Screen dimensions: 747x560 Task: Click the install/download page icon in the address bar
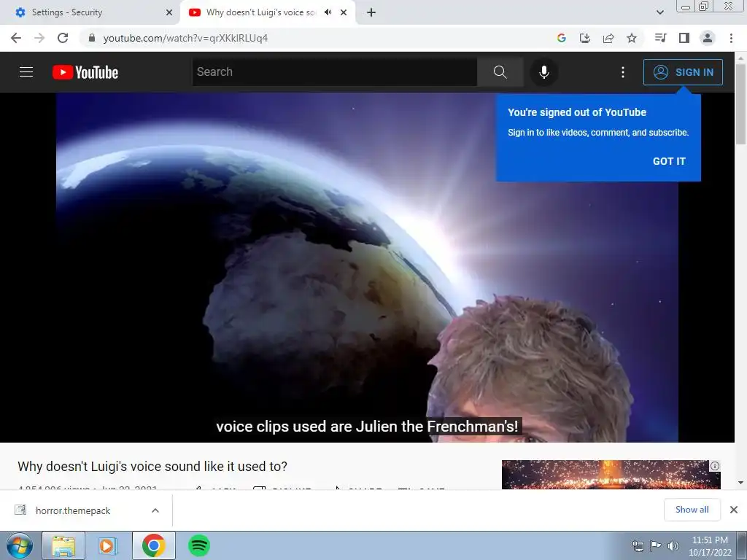click(x=585, y=38)
